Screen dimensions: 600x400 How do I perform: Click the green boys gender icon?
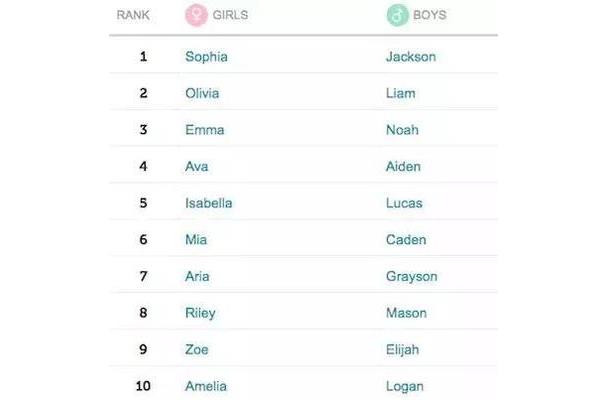398,15
